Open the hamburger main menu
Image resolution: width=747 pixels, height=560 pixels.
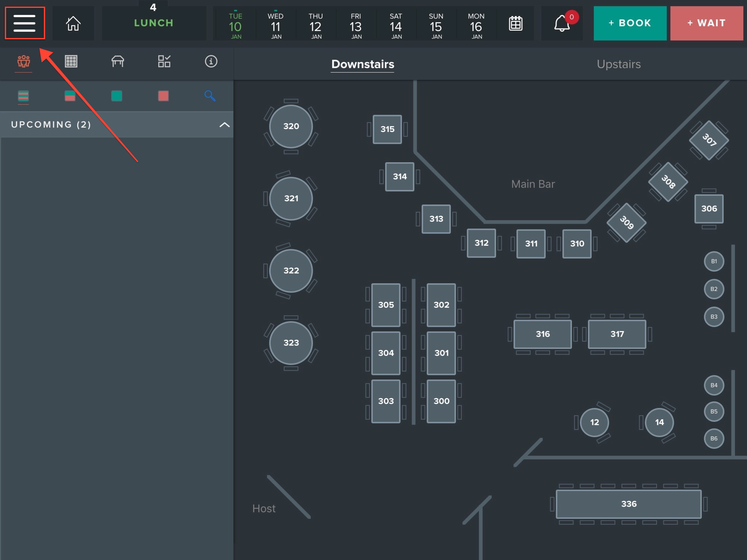click(24, 23)
